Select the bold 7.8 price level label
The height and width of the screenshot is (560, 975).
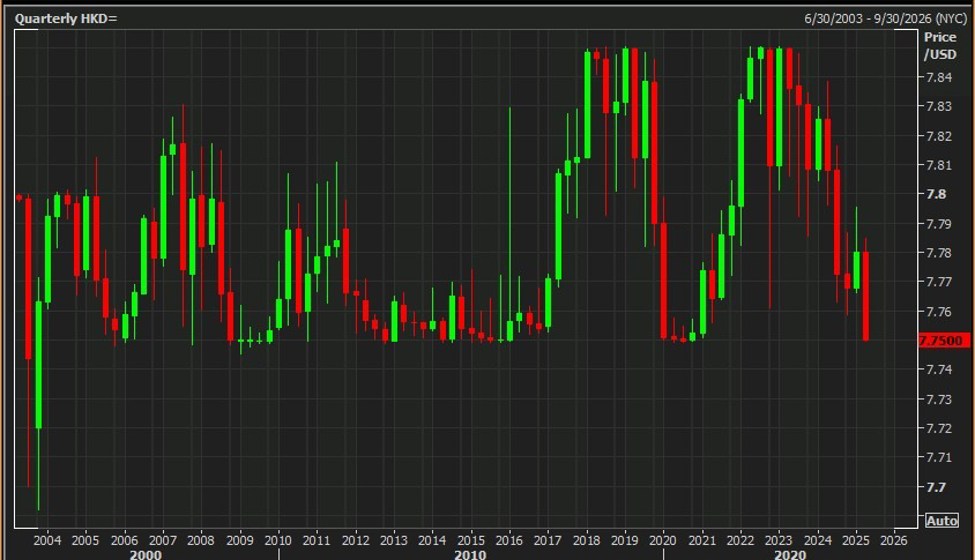(934, 195)
